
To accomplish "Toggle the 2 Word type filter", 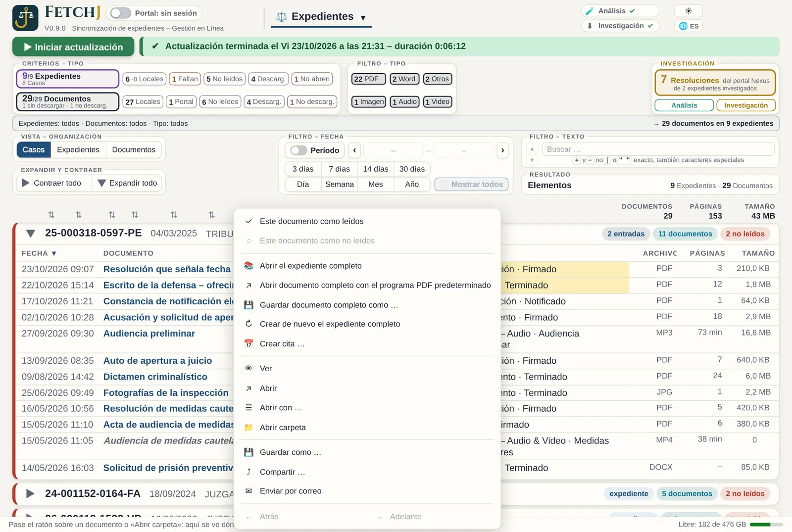I will coord(404,79).
